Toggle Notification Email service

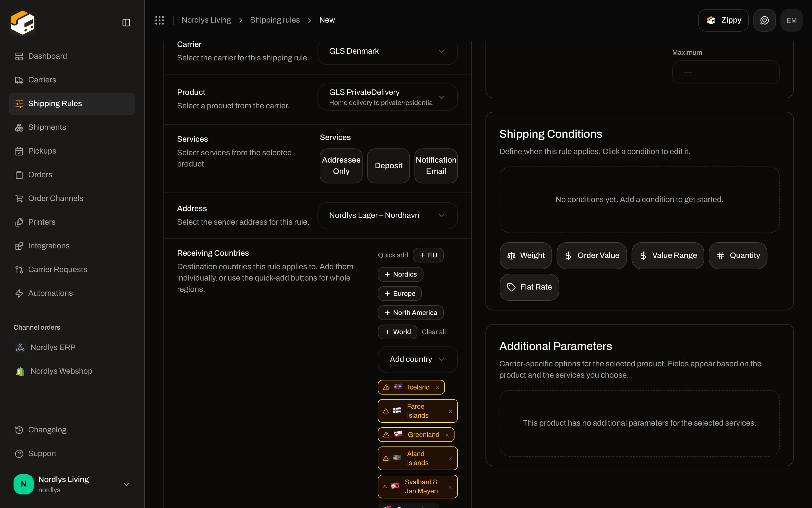[436, 166]
